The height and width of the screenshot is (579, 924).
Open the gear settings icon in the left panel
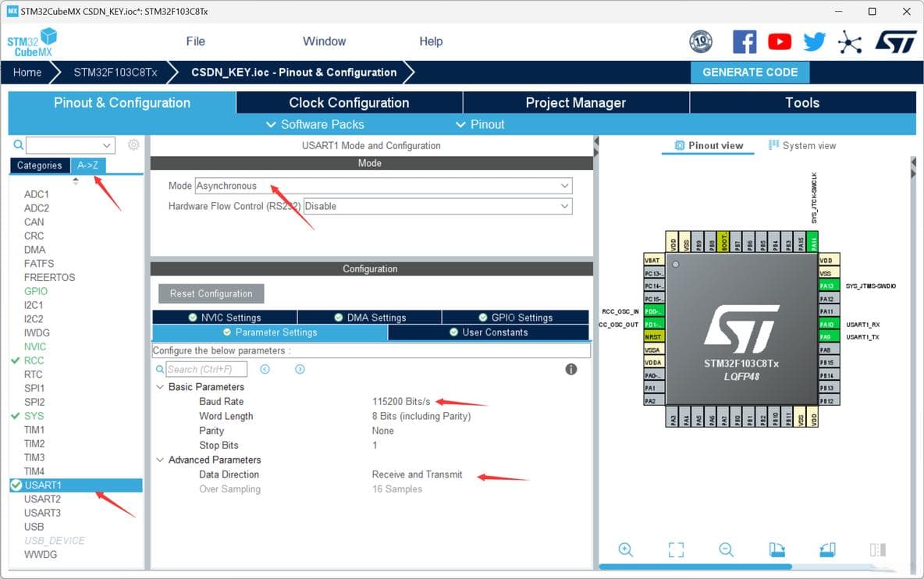click(x=133, y=145)
